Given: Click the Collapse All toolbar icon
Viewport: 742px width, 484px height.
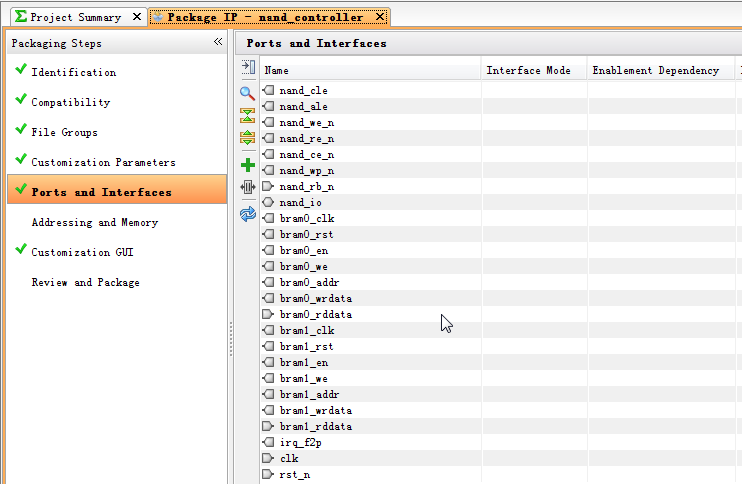Looking at the screenshot, I should pos(247,115).
